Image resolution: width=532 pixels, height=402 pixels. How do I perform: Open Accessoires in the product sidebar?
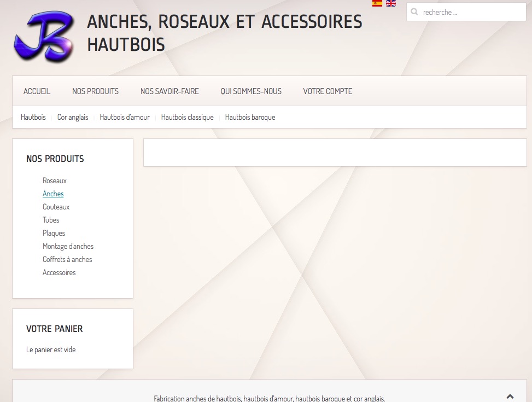[59, 272]
